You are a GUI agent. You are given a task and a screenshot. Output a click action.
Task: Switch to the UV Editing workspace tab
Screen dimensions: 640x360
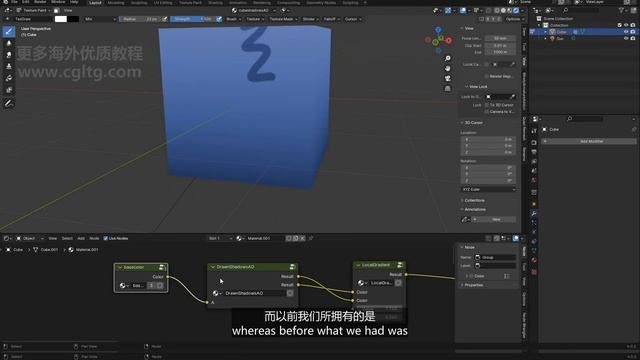click(163, 2)
